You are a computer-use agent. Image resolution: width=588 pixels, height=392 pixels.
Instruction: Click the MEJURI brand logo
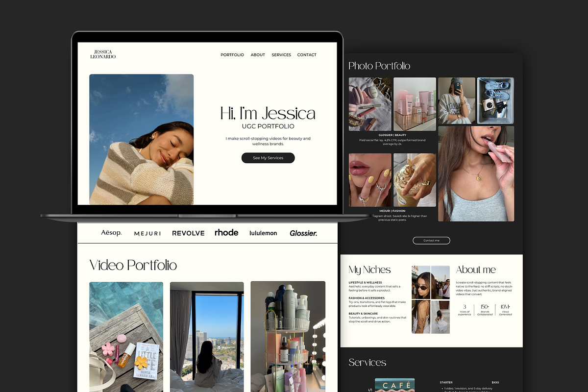point(147,233)
